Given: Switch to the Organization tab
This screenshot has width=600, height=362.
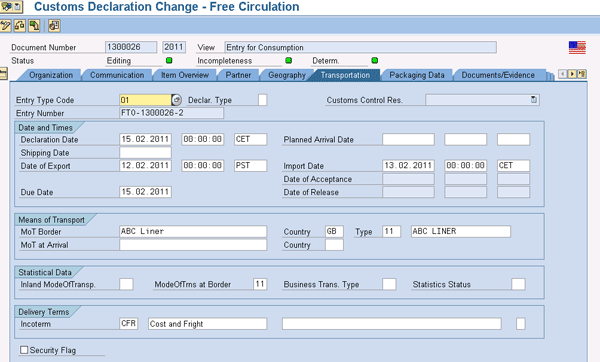Looking at the screenshot, I should (x=51, y=75).
